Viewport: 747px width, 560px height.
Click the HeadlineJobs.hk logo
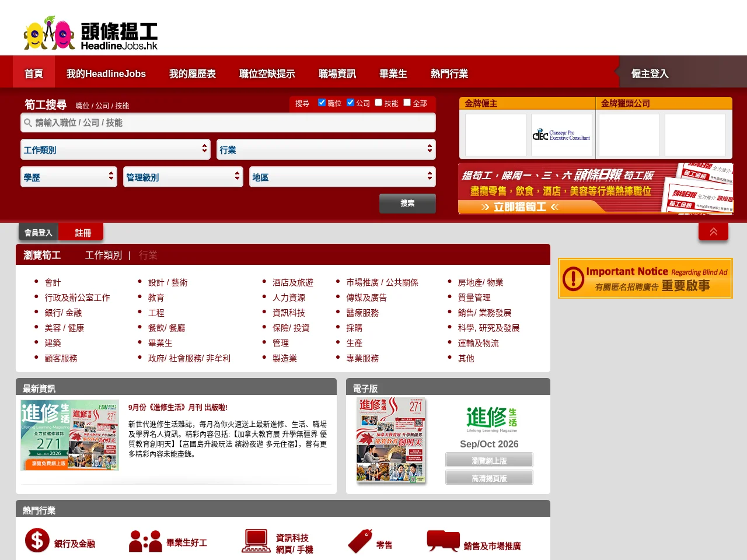90,33
